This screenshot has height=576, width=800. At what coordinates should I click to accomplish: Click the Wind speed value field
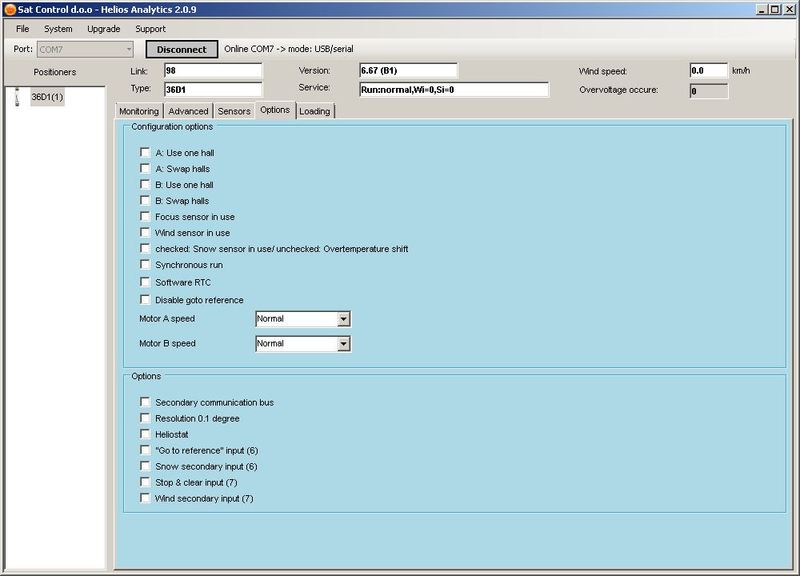click(x=708, y=70)
